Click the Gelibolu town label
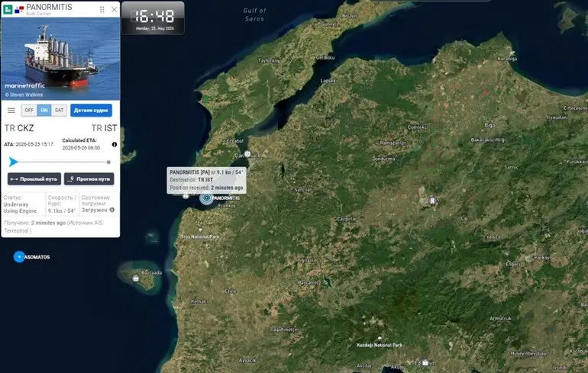The width and height of the screenshot is (588, 373). coord(325,58)
